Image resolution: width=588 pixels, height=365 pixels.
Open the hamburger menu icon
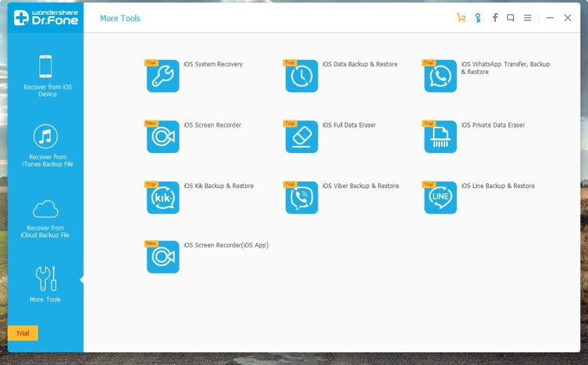[527, 18]
